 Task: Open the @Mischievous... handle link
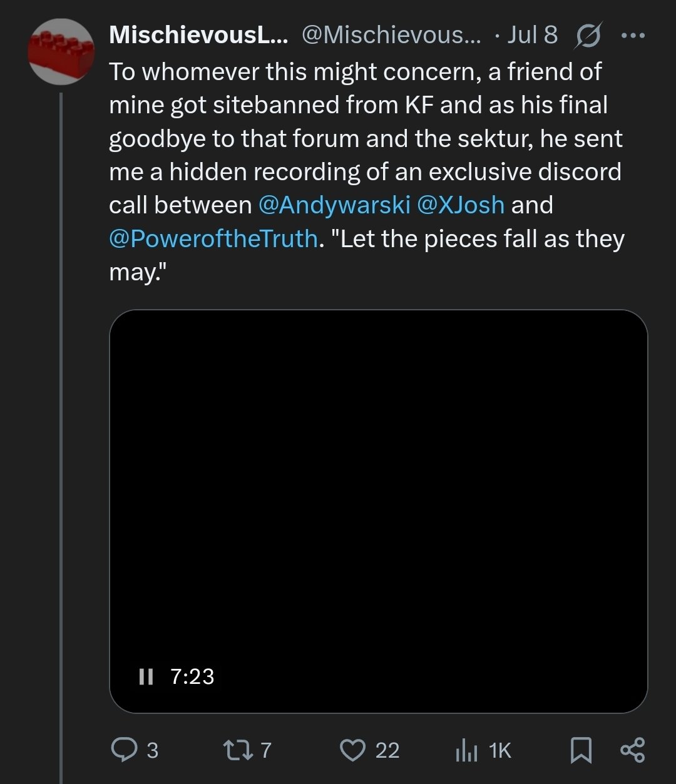[391, 35]
